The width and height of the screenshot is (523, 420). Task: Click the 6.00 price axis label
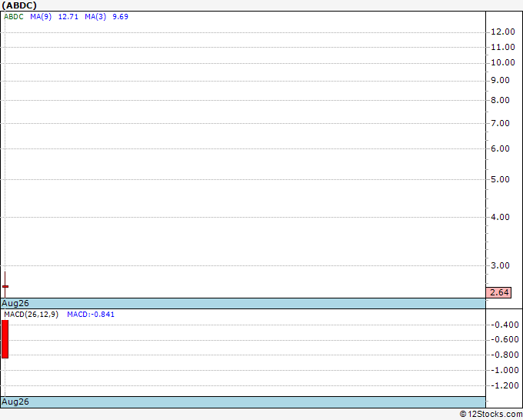501,148
